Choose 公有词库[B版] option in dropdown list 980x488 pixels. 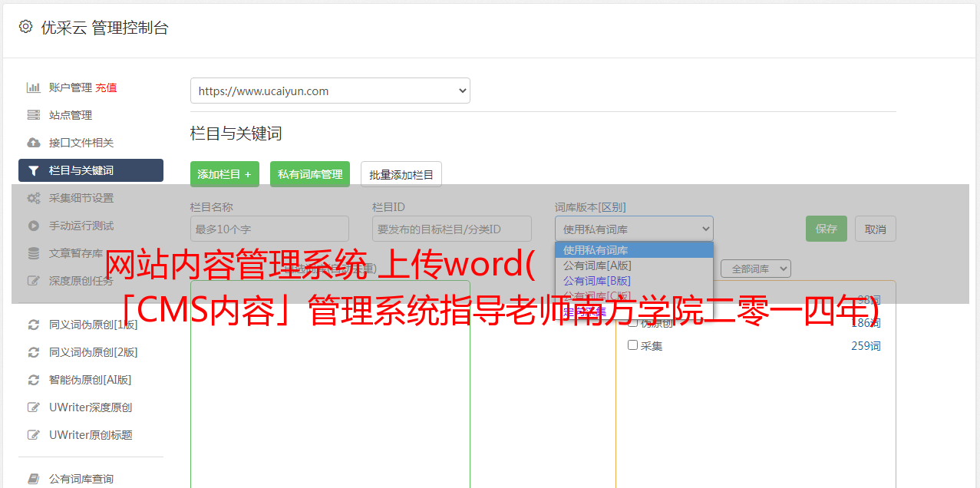point(634,281)
